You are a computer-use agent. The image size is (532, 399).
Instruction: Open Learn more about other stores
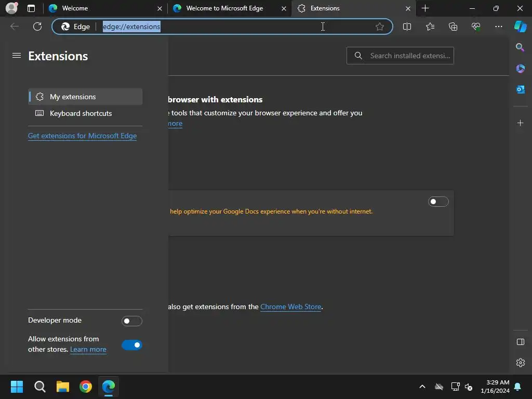coord(88,350)
